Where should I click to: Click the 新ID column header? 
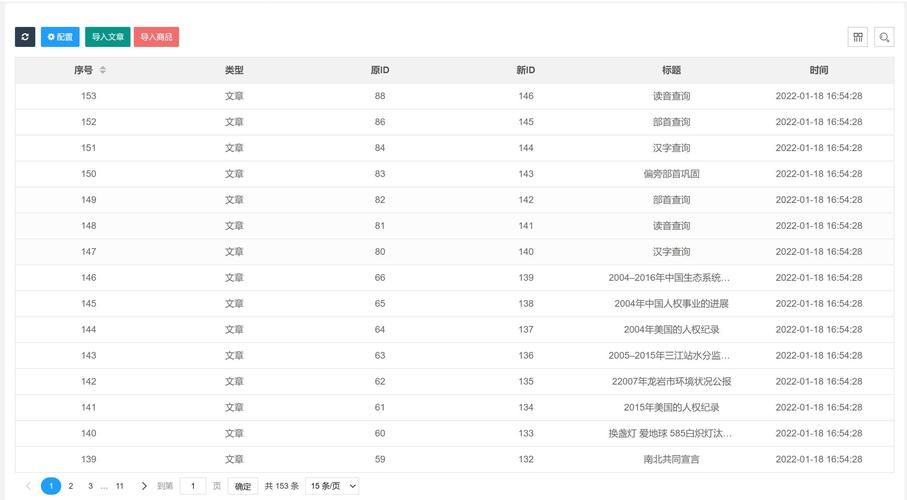click(526, 70)
